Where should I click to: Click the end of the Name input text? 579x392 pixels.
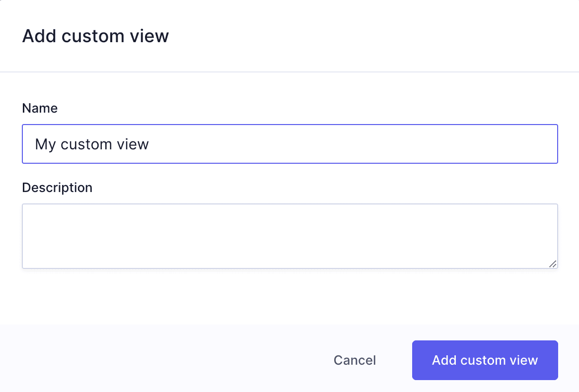(149, 144)
